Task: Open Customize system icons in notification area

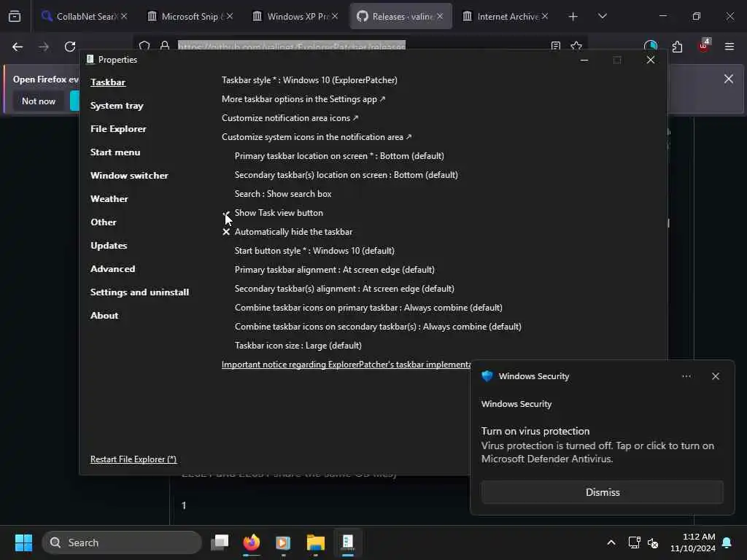Action: point(317,137)
